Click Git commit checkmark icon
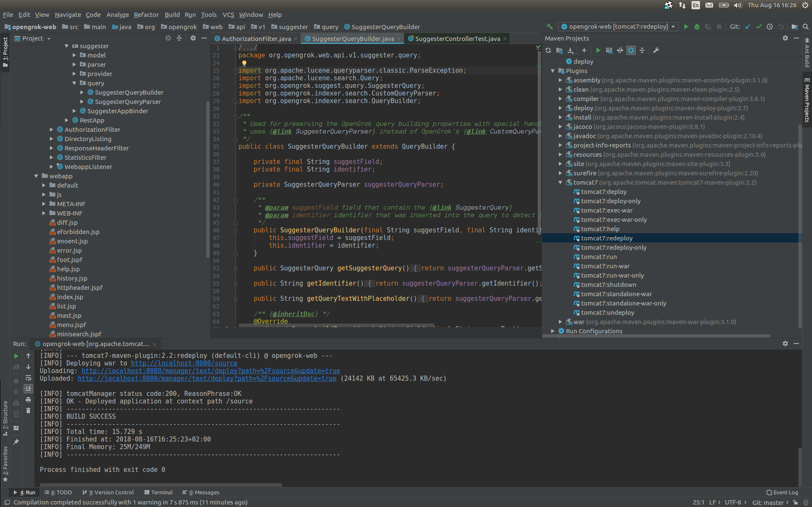812x507 pixels. pyautogui.click(x=759, y=27)
